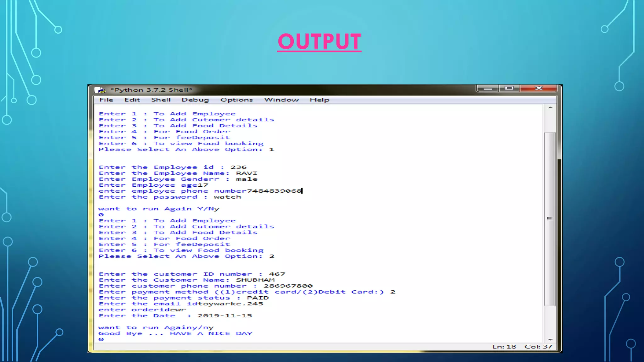
Task: Place cursor after phone number 7484839068
Action: (302, 191)
